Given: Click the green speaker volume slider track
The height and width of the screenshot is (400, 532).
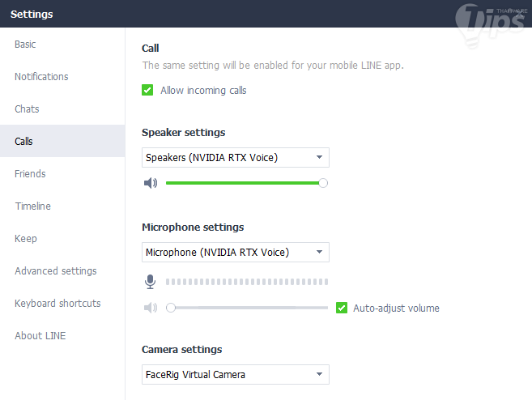Looking at the screenshot, I should pos(242,183).
